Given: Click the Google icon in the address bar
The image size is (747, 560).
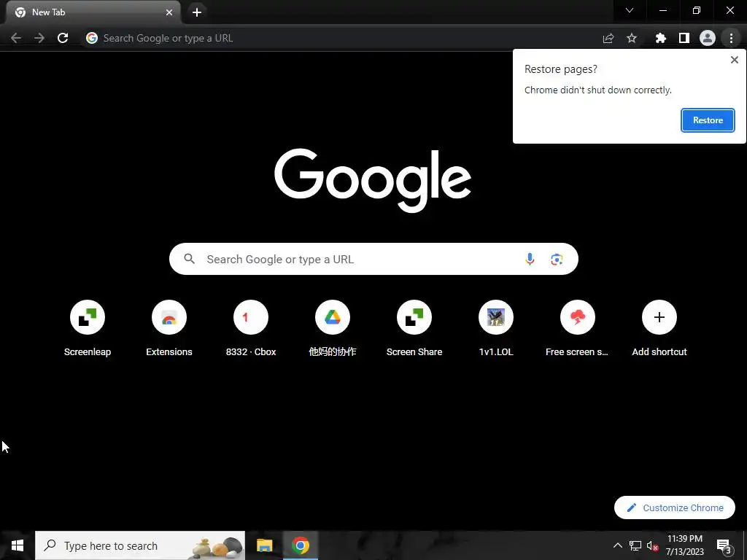Looking at the screenshot, I should tap(92, 38).
